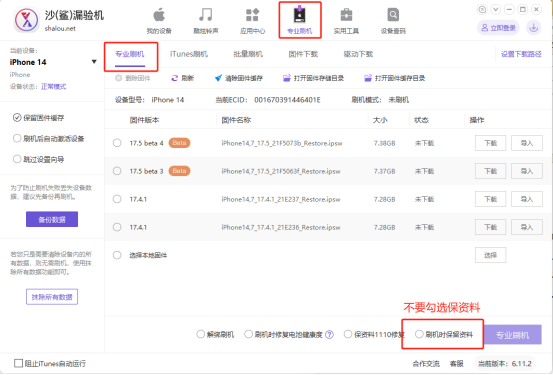Open 打开固件缓存目录 folder

click(x=368, y=78)
